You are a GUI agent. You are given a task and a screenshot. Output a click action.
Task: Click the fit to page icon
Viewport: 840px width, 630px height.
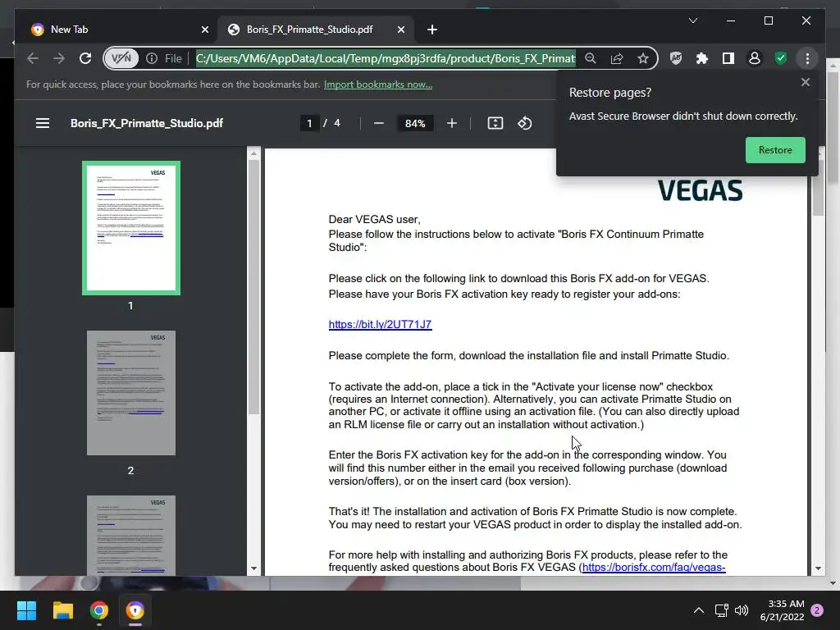click(495, 123)
